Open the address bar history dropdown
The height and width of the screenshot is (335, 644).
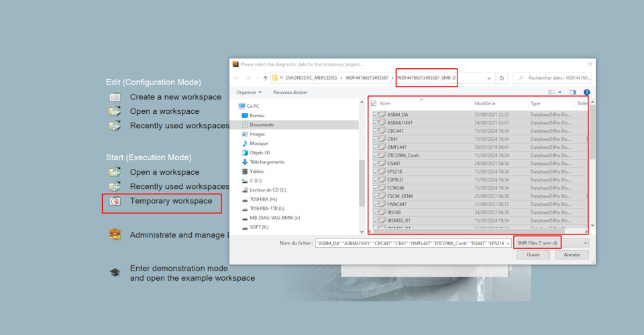pyautogui.click(x=488, y=78)
